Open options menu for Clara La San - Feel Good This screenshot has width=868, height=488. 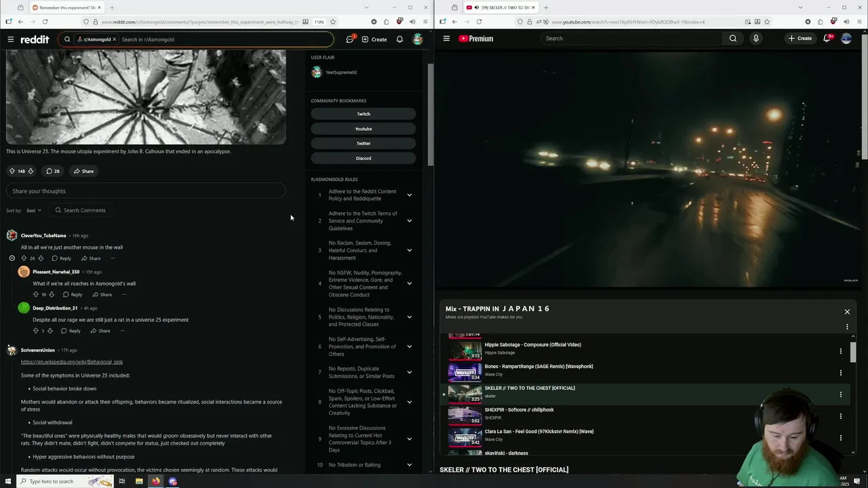tap(841, 437)
